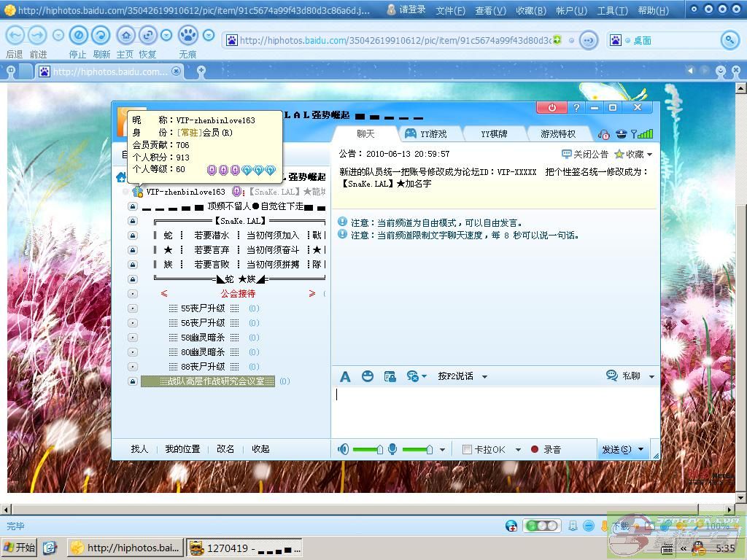Open the 私聊 dropdown arrow
The height and width of the screenshot is (560, 747).
coord(651,377)
